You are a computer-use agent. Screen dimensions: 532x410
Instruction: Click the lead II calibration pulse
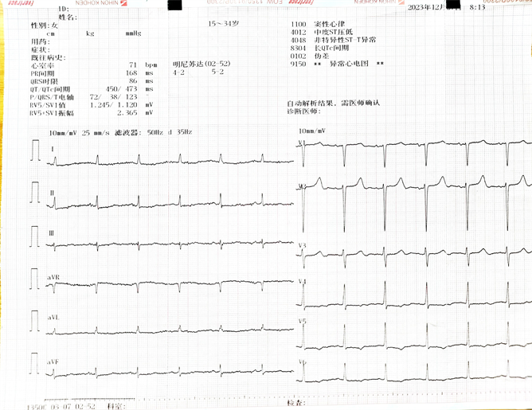tap(35, 192)
